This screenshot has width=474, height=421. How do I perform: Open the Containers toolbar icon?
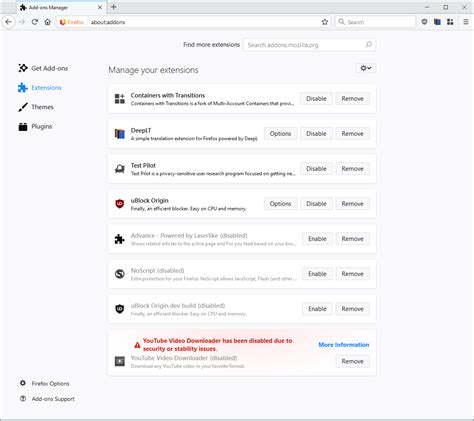click(x=450, y=22)
